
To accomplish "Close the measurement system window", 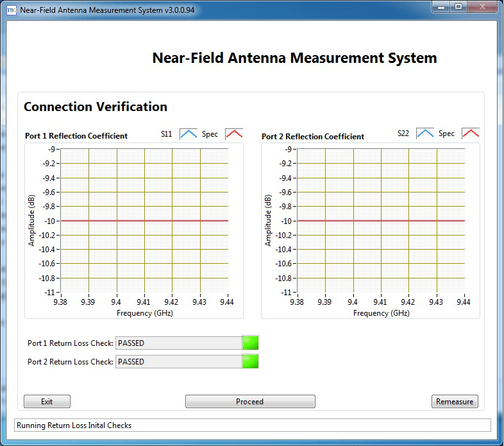I will 482,7.
